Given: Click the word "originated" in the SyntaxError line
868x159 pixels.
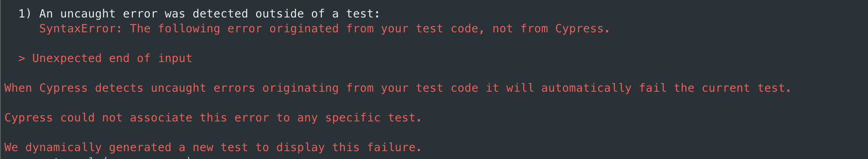Looking at the screenshot, I should [304, 29].
